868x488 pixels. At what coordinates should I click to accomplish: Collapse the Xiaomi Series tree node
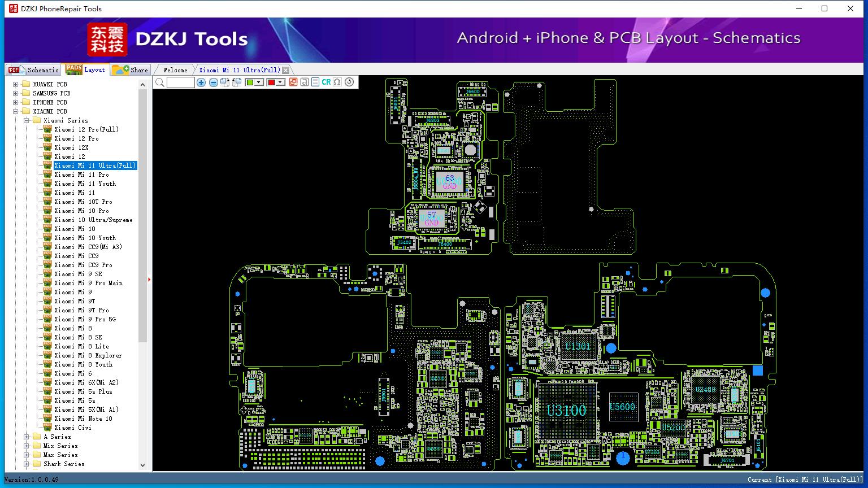click(x=27, y=120)
